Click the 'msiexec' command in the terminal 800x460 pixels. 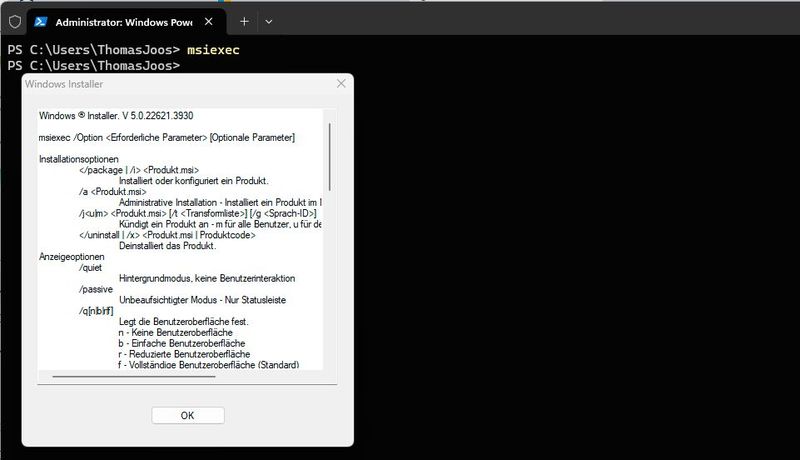click(x=213, y=50)
